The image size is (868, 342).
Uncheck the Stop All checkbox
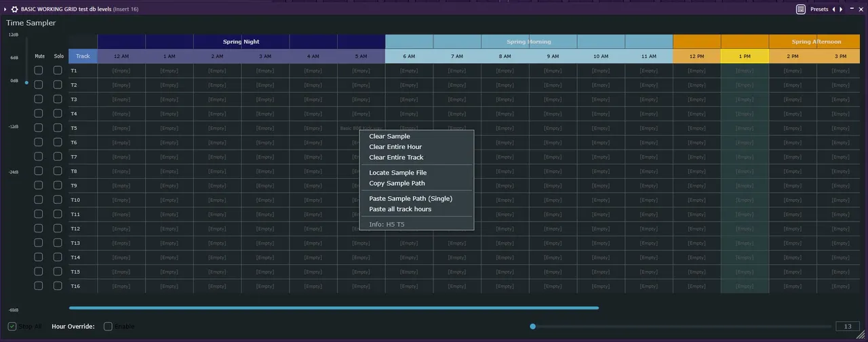[x=12, y=326]
